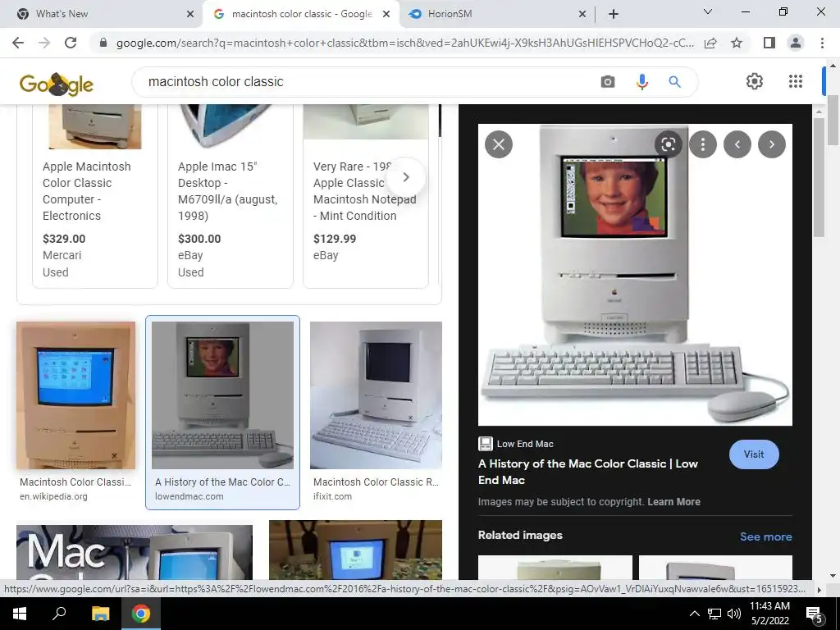Open the preview panel's three-dot menu
The width and height of the screenshot is (840, 630).
(x=703, y=144)
